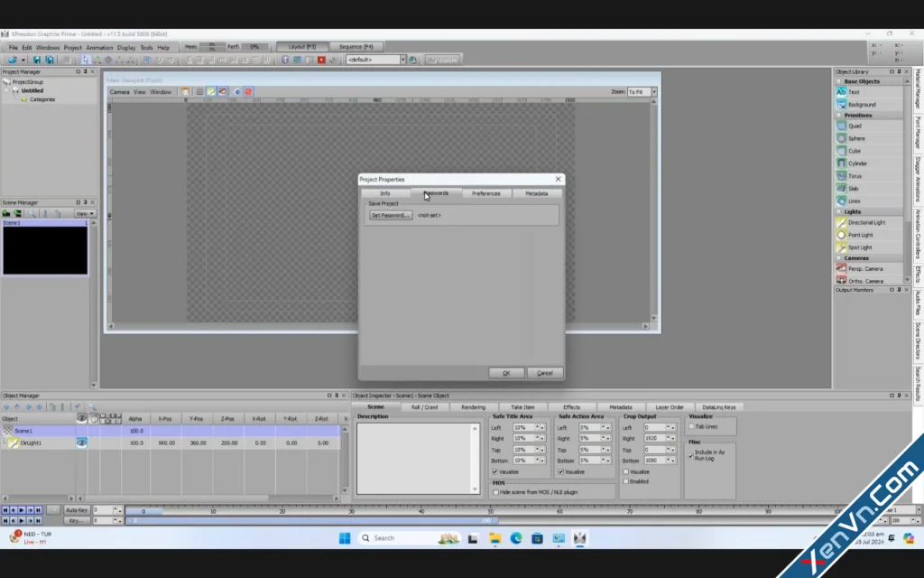Collapse the Lights section in Object Library
This screenshot has height=578, width=924.
[838, 211]
